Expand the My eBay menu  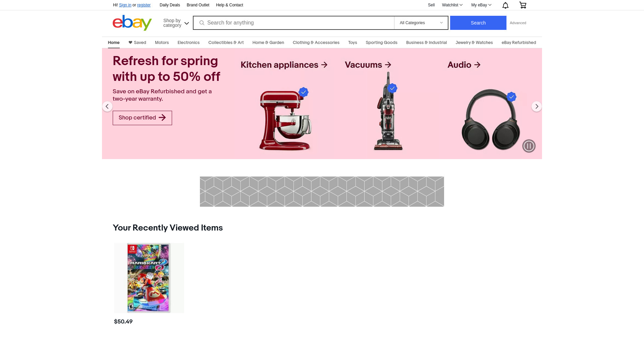481,5
